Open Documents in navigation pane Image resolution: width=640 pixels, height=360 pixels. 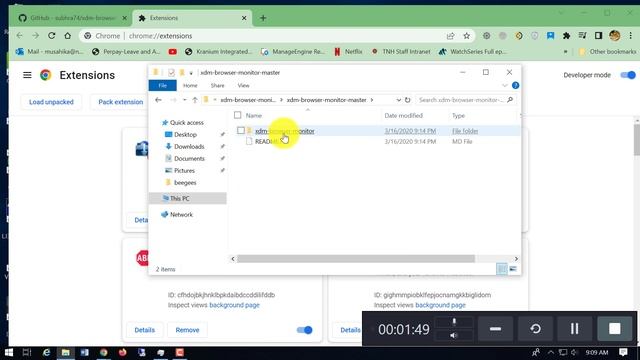189,158
